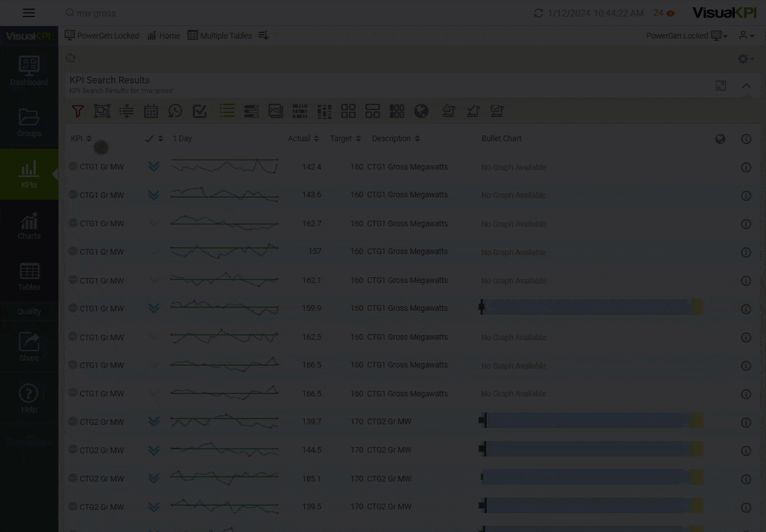766x532 pixels.
Task: Expand the settings gear dropdown
Action: pos(745,59)
